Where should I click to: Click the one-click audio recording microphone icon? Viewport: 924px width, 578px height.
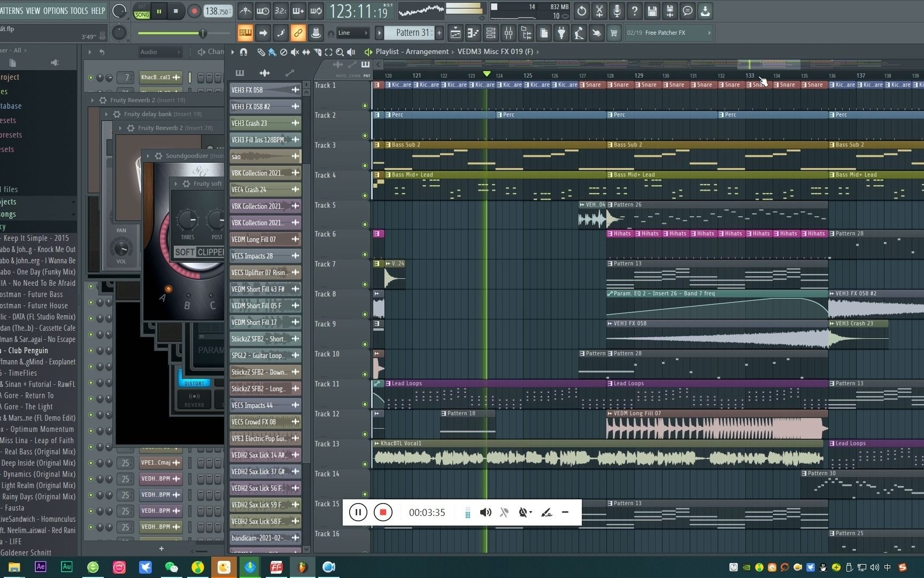(x=617, y=11)
